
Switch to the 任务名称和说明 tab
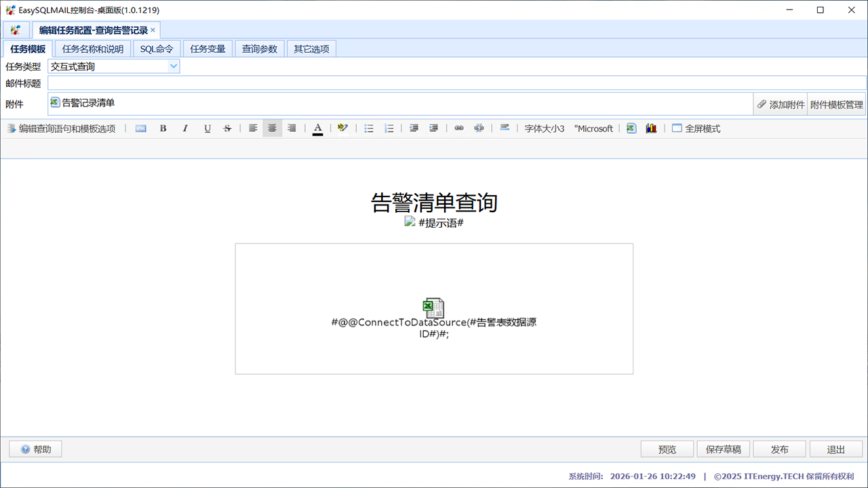point(93,49)
